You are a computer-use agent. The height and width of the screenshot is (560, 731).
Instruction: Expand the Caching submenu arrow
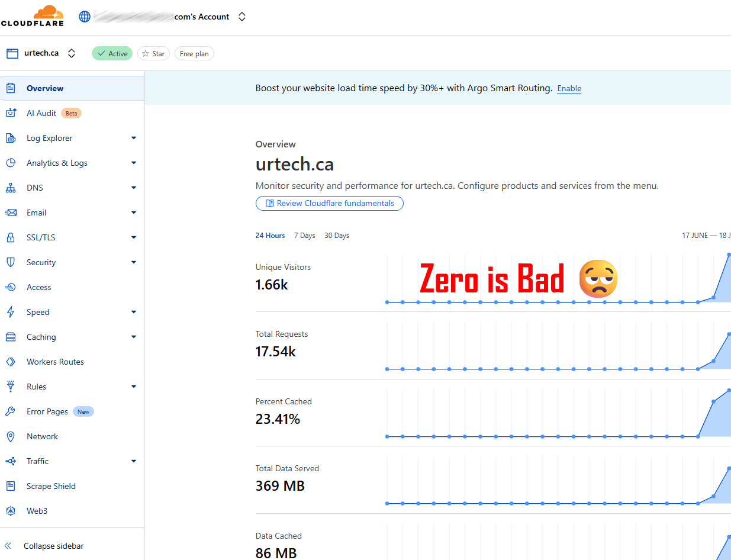[x=133, y=337]
